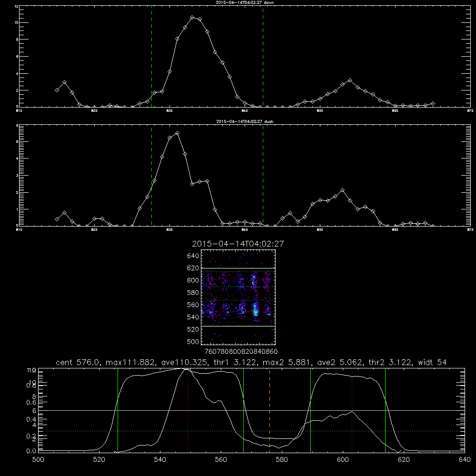The height and width of the screenshot is (476, 476).
Task: Click the solid horizontal threshold line in bottom plot
Action: 251,410
